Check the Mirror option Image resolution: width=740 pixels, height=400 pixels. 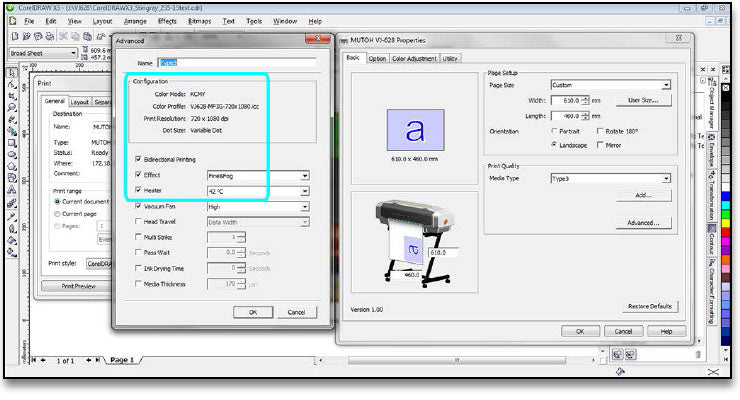tap(600, 144)
